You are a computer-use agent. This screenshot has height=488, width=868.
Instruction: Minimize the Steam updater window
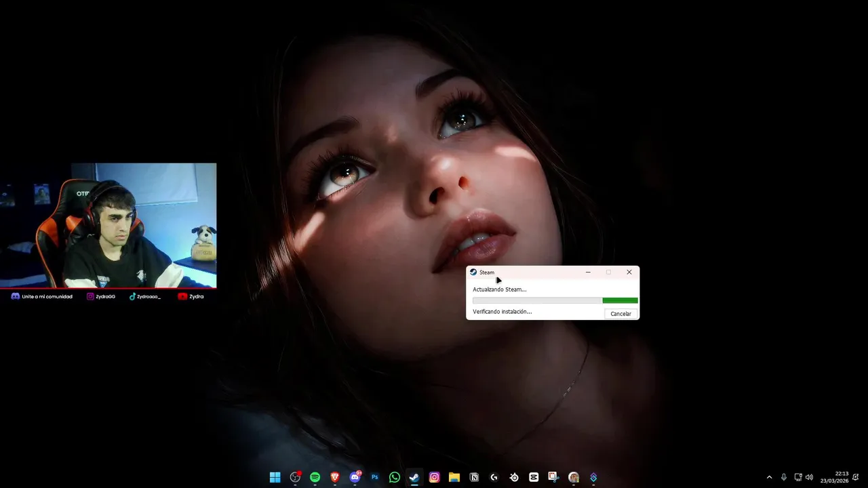tap(588, 272)
